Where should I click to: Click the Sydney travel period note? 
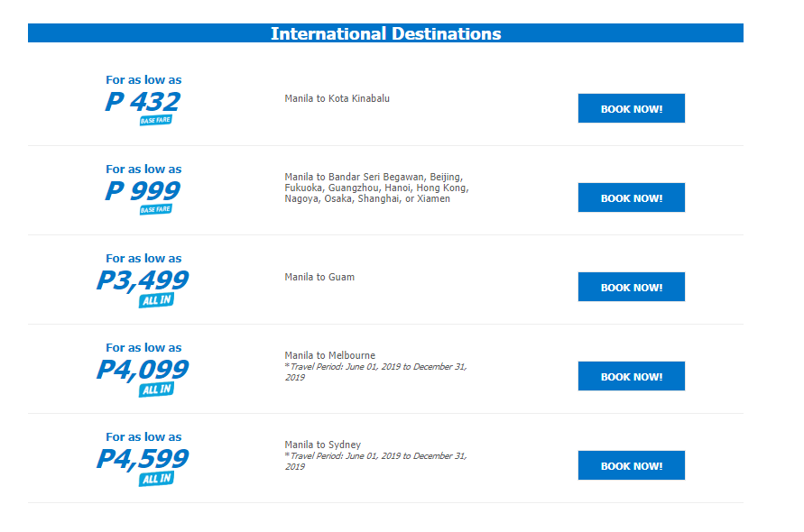click(x=376, y=461)
